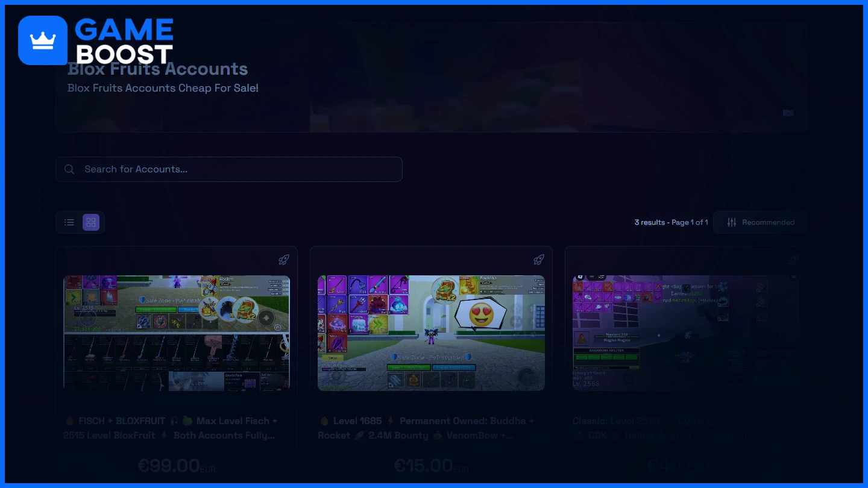Click the magnifier icon in the search bar
This screenshot has width=868, height=488.
click(x=69, y=169)
